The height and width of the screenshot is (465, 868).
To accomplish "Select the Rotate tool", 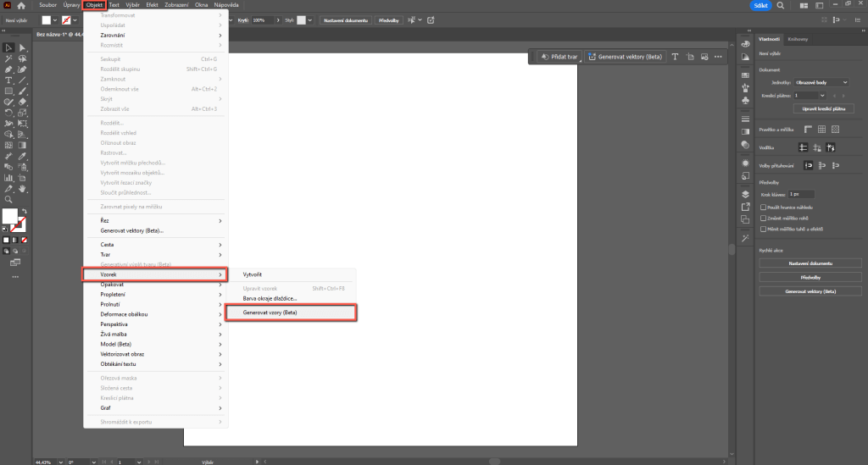I will (x=8, y=113).
